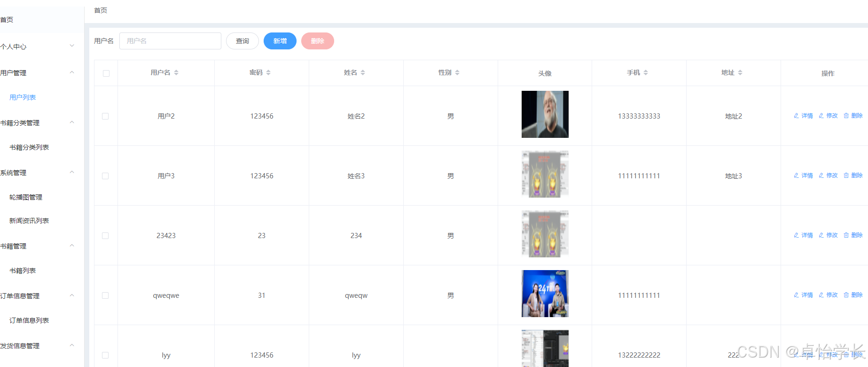Open avatar thumbnail of 用户2
Image resolution: width=868 pixels, height=367 pixels.
click(x=545, y=114)
